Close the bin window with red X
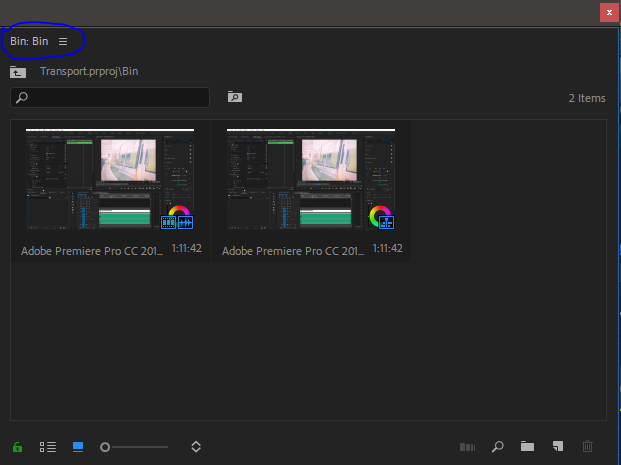This screenshot has width=621, height=465. point(609,13)
